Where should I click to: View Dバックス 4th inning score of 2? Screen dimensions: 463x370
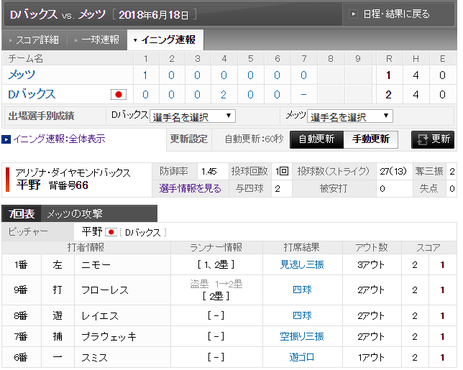[224, 95]
